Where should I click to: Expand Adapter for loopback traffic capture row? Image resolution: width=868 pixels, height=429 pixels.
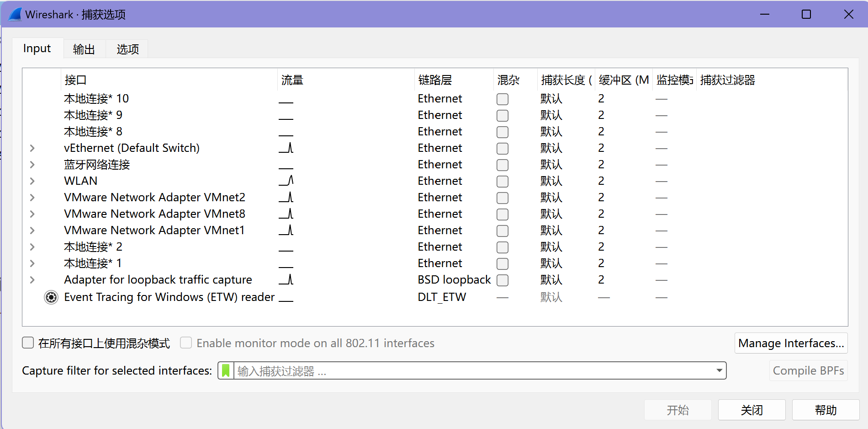pos(32,280)
